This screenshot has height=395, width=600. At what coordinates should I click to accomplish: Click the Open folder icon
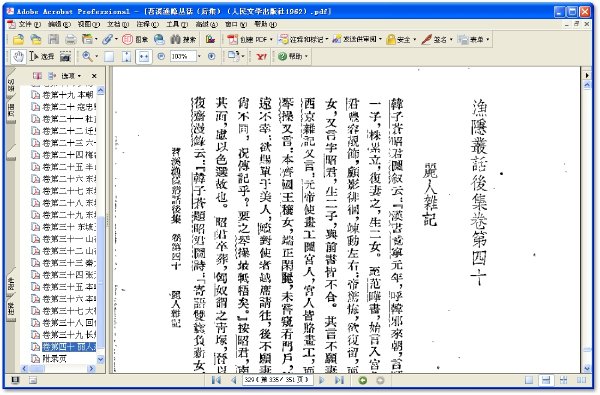click(x=19, y=39)
